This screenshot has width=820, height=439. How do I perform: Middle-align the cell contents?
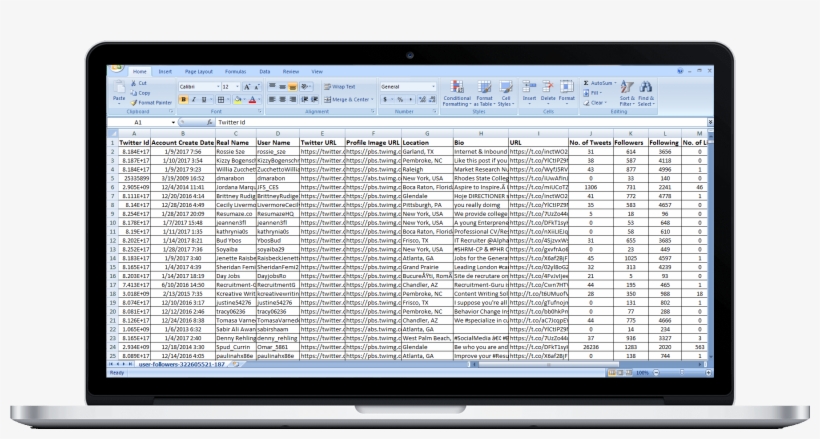(282, 86)
